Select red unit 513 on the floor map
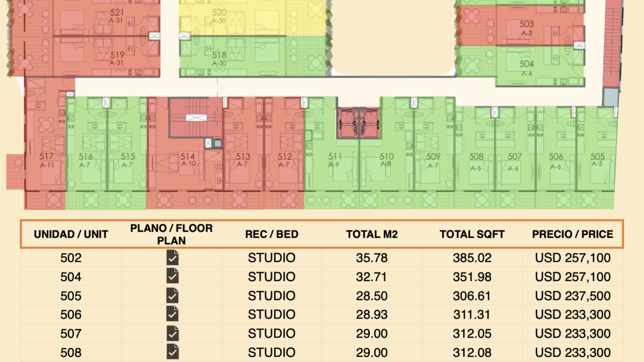The width and height of the screenshot is (644, 362). [x=243, y=152]
